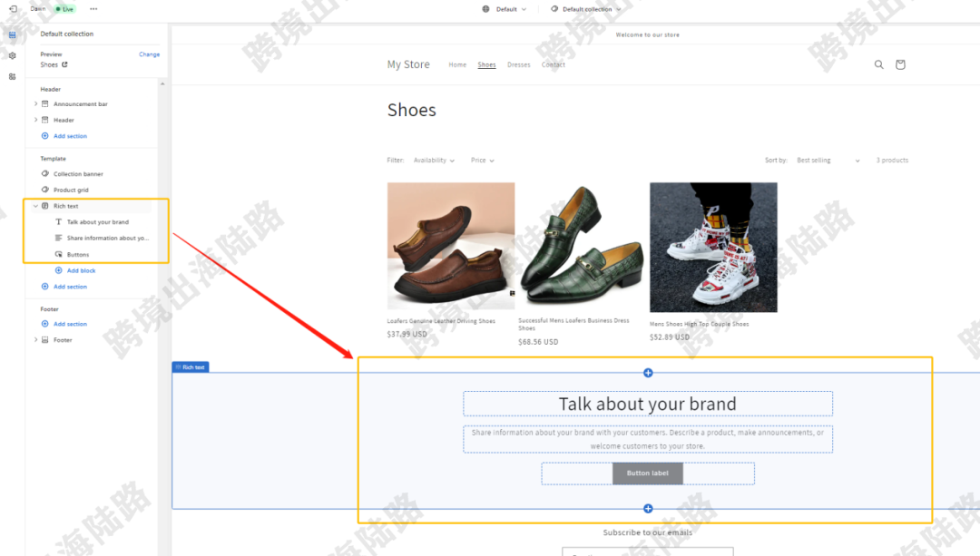This screenshot has height=556, width=980.
Task: Open the Default market dropdown
Action: 505,9
